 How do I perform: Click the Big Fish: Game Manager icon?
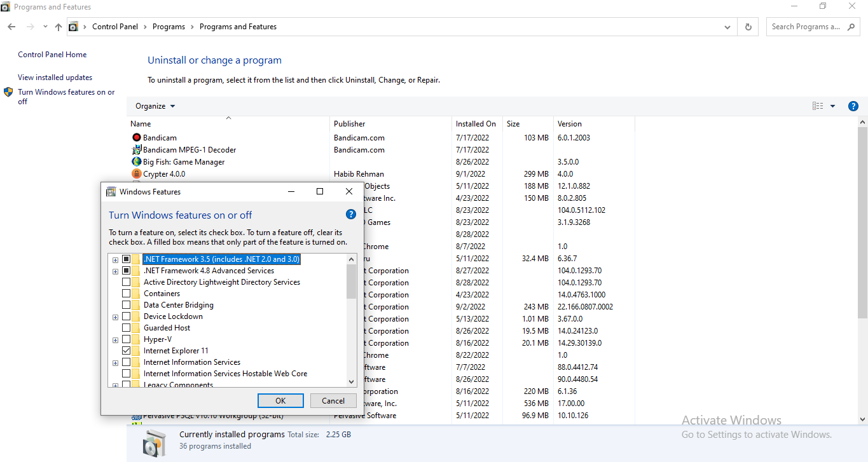point(136,161)
